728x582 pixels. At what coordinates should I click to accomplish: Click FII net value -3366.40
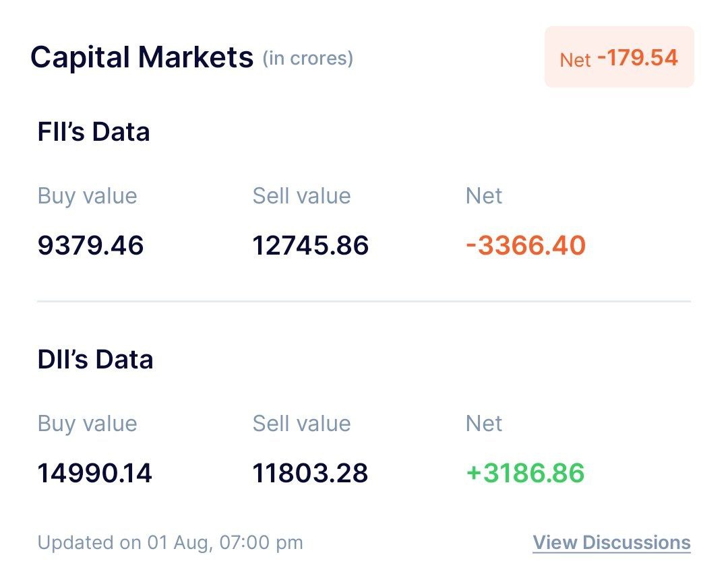526,245
